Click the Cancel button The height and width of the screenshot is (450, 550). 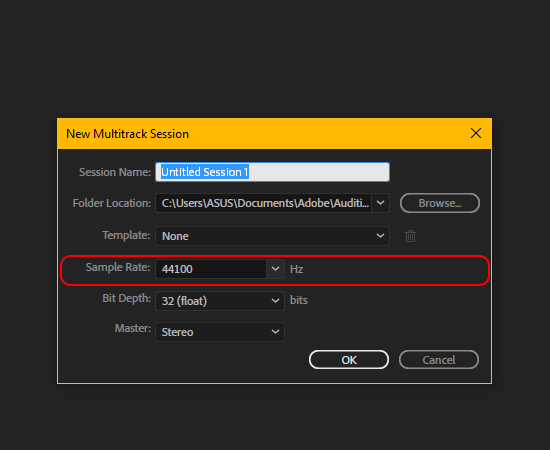pyautogui.click(x=438, y=360)
